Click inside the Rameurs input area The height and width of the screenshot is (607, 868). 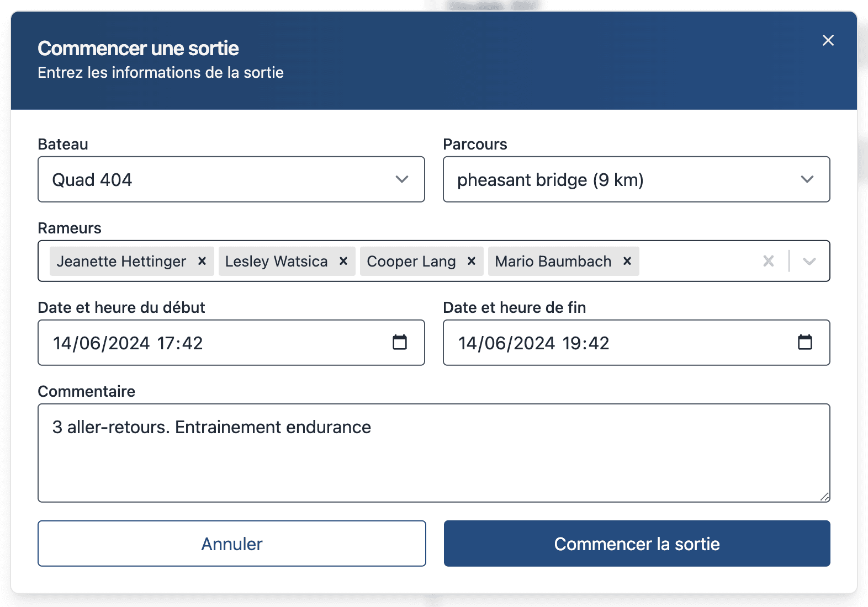tap(698, 261)
